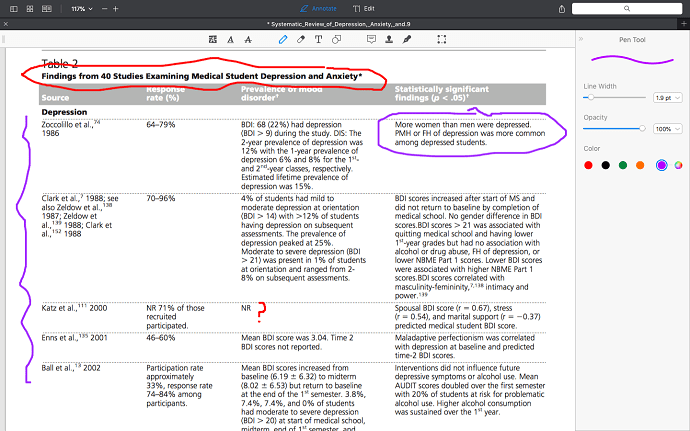Open the Share menu icon
This screenshot has width=690, height=431.
coord(562,9)
